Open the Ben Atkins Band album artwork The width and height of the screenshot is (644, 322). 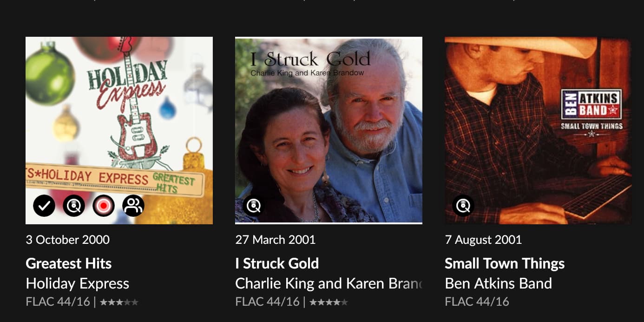(x=538, y=131)
